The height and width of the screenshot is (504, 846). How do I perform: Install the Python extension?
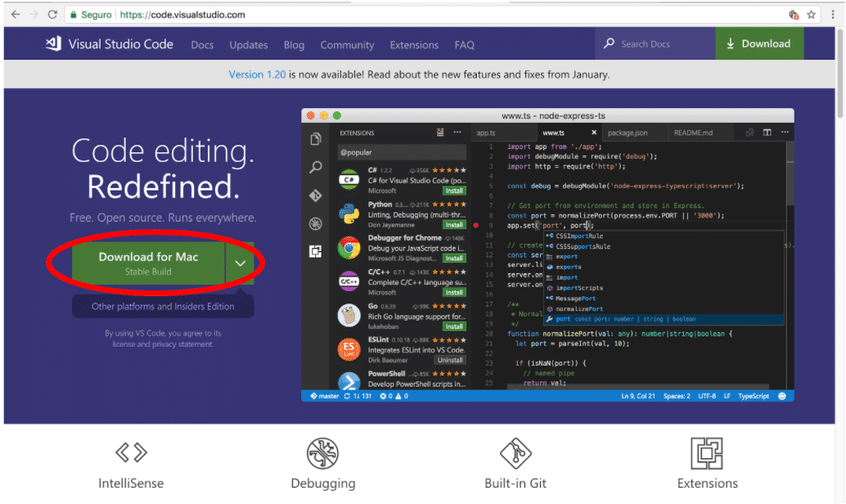click(x=454, y=225)
